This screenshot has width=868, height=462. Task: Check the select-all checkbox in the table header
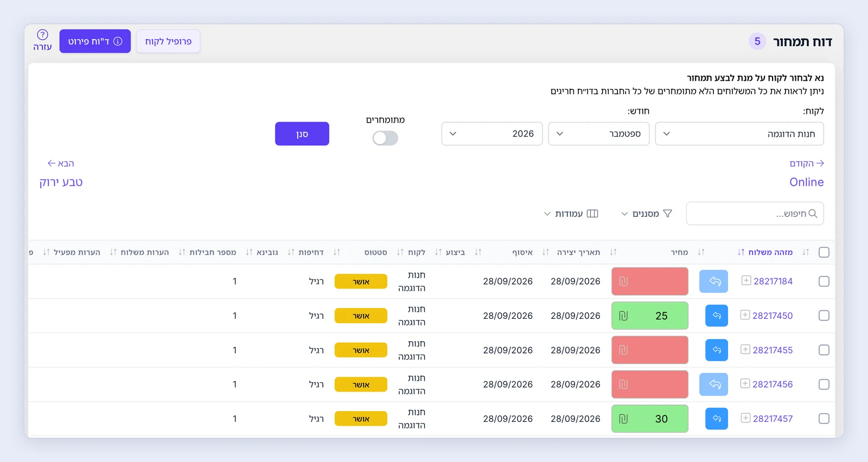[824, 252]
